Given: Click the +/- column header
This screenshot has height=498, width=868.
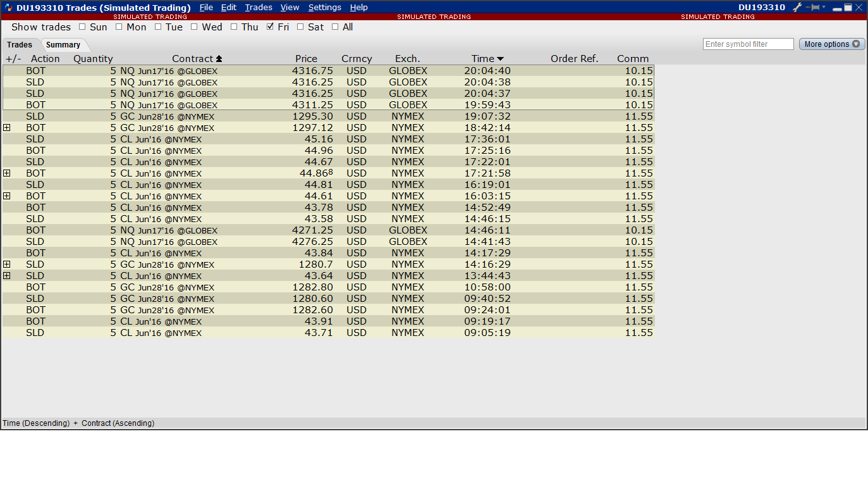Looking at the screenshot, I should (x=13, y=59).
